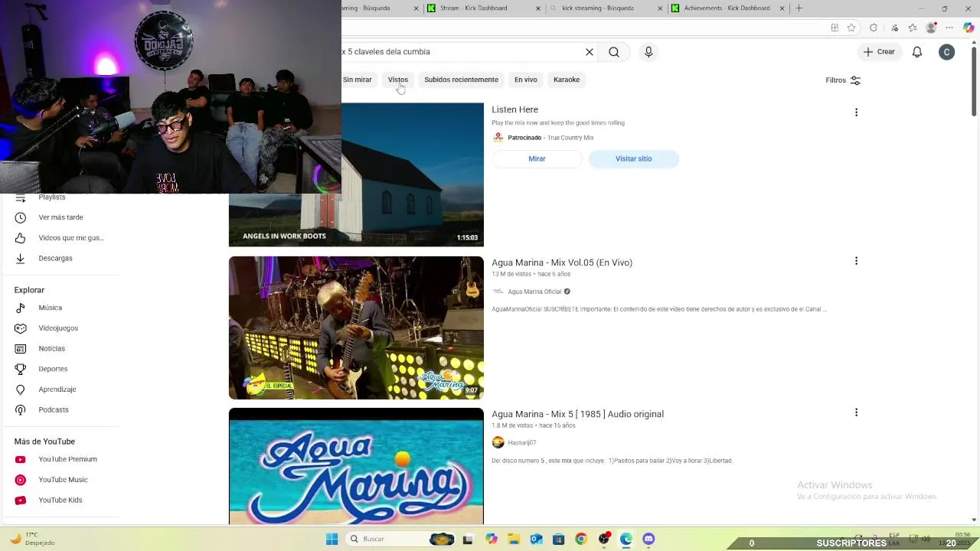This screenshot has height=551, width=980.
Task: Open a new browser tab
Action: point(799,8)
